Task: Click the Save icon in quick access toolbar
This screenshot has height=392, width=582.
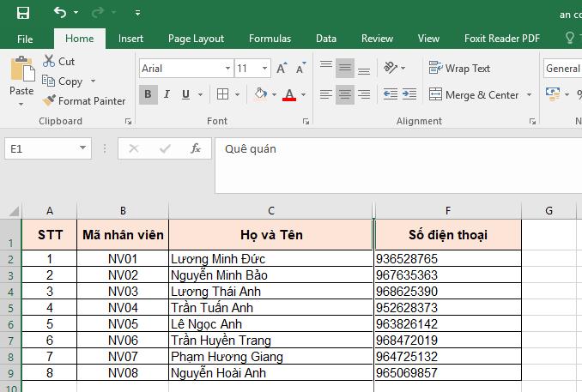Action: pos(23,13)
